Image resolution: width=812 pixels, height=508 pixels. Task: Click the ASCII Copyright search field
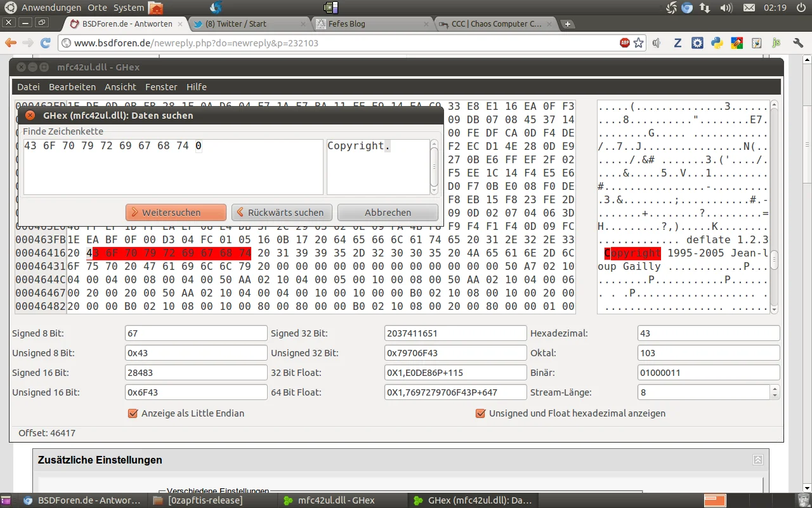pos(378,167)
